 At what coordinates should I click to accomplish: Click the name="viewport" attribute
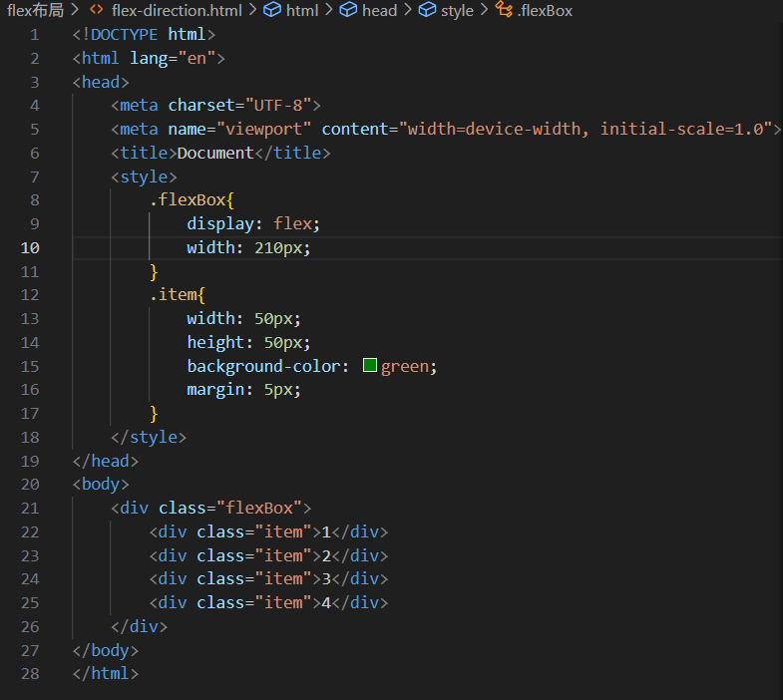click(239, 130)
